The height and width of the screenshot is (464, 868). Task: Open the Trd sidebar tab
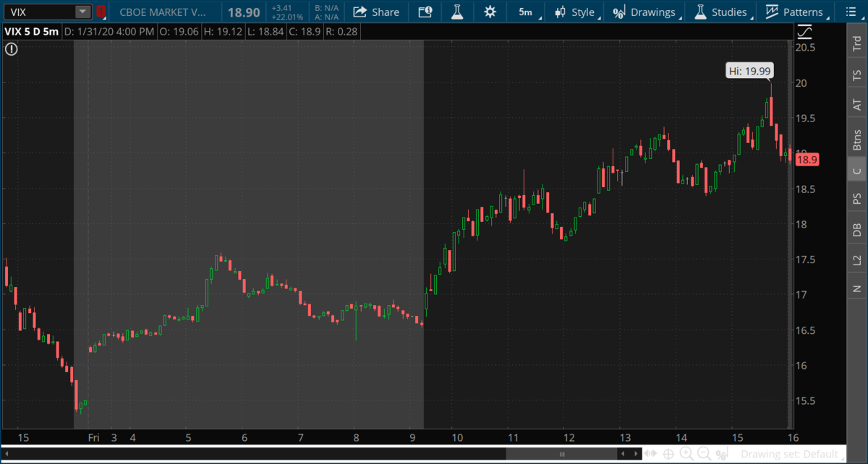[856, 43]
